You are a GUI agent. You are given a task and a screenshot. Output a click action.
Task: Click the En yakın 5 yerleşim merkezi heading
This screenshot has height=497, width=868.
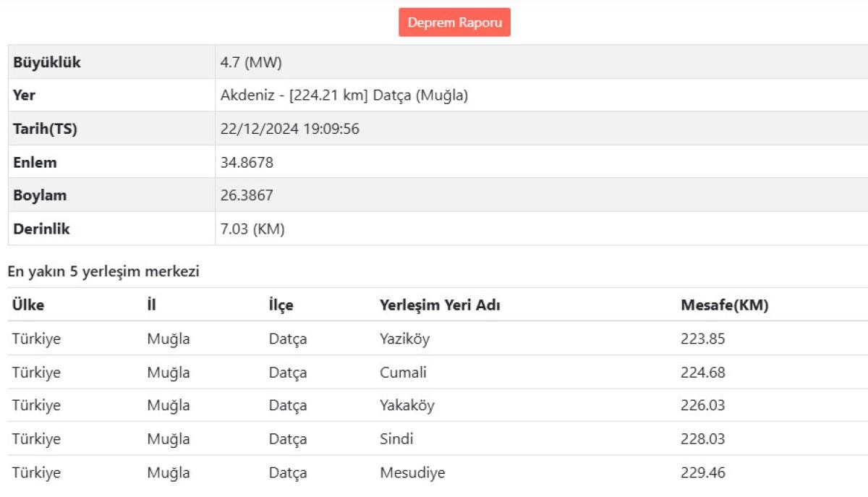[x=103, y=272]
